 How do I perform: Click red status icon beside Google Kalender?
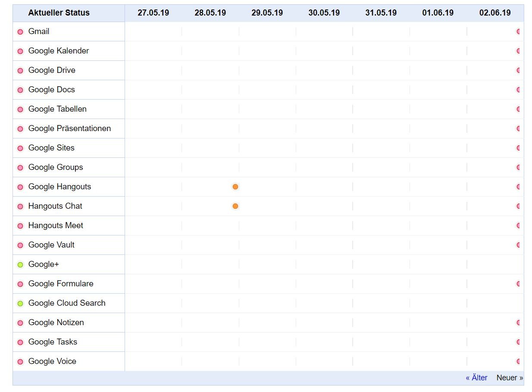20,51
